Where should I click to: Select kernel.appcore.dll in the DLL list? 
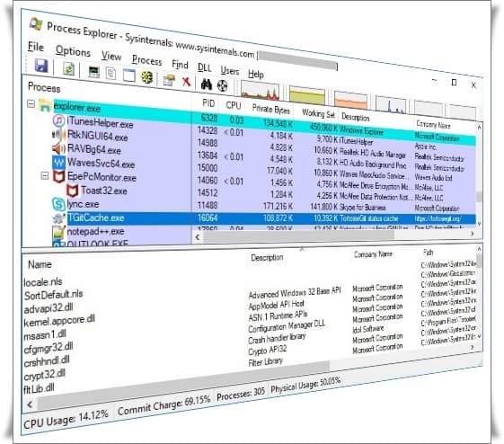click(59, 321)
